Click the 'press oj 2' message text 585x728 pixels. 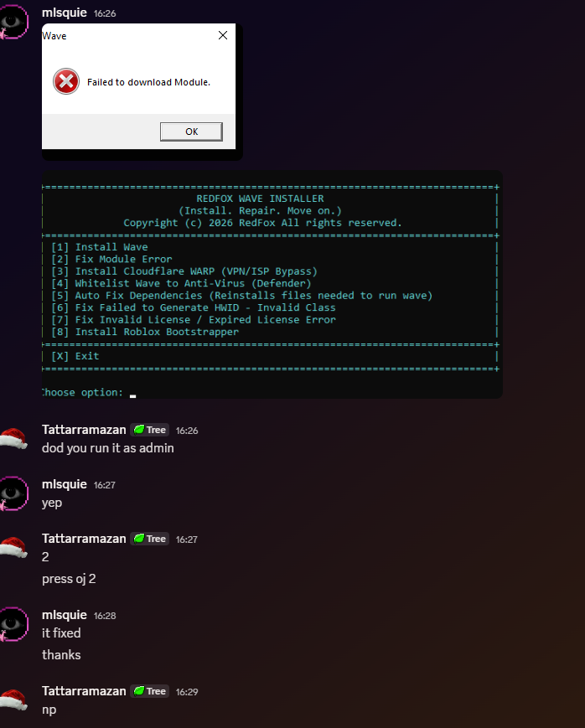[69, 579]
